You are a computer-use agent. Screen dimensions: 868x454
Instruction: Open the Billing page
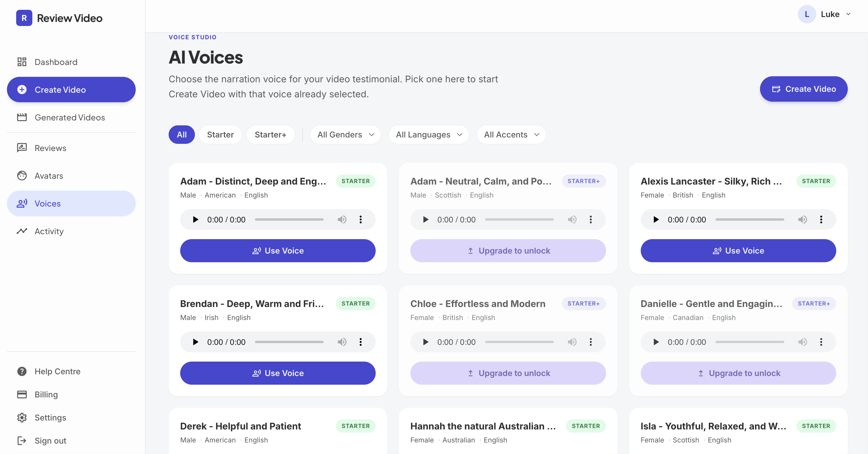click(x=71, y=394)
